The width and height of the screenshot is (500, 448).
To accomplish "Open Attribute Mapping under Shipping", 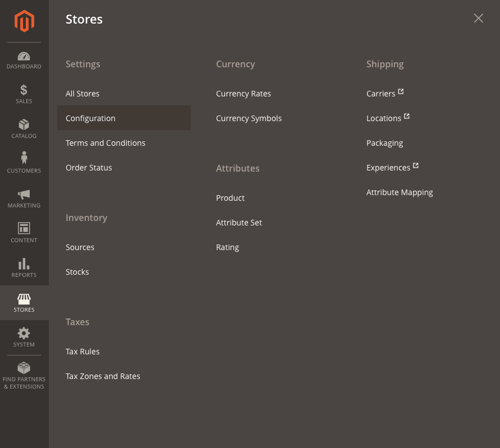I will coord(400,192).
